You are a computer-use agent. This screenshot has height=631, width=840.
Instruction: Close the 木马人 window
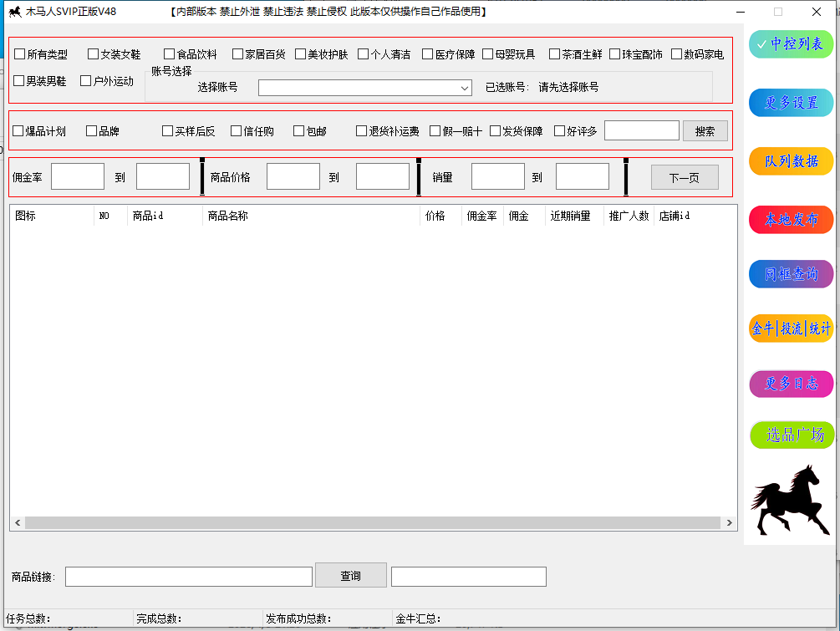817,12
